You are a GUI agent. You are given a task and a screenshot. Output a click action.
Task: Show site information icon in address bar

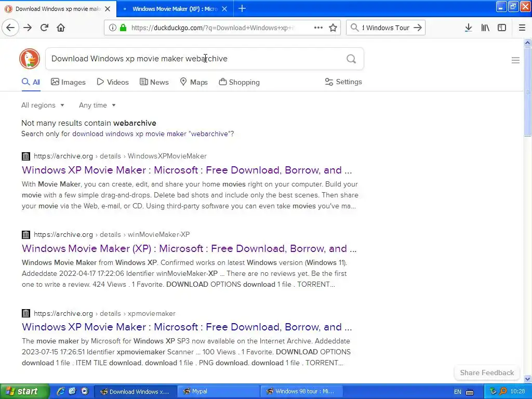(x=112, y=28)
